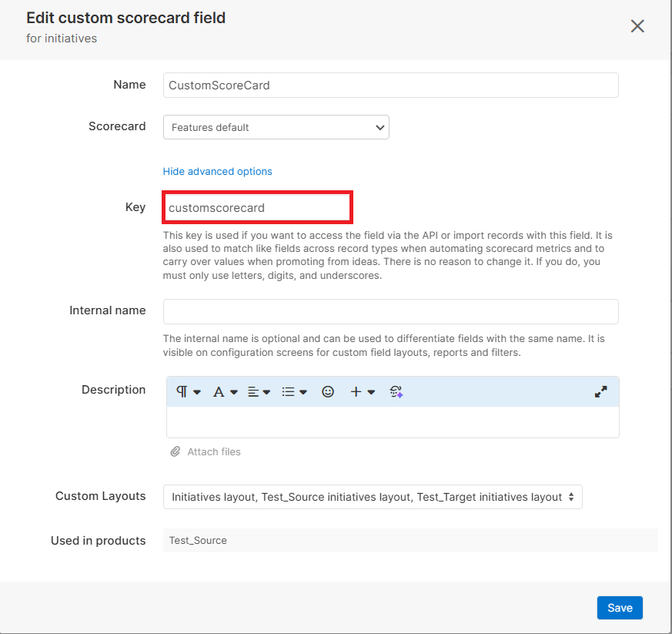Click the paperclip icon to attach files

pos(176,451)
